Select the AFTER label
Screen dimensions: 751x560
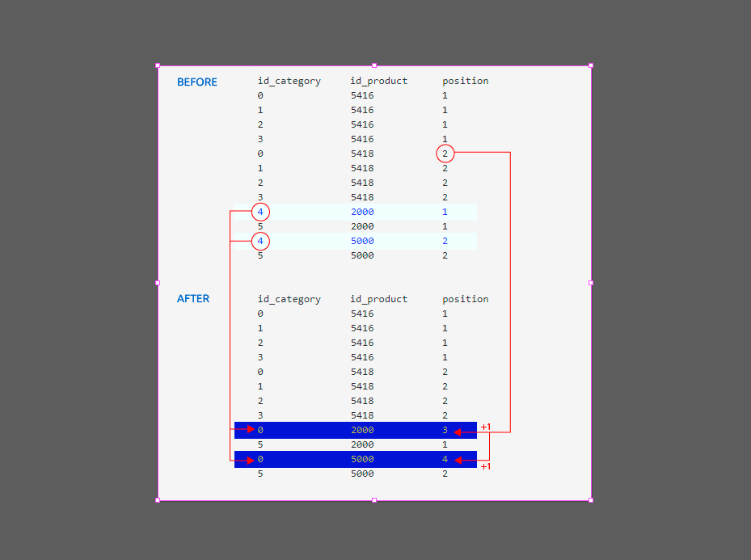point(193,298)
